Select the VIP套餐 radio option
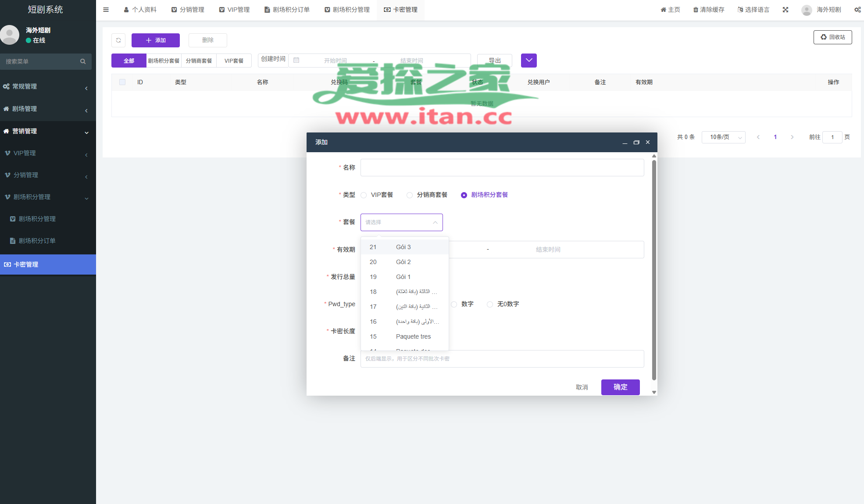The height and width of the screenshot is (504, 864). pyautogui.click(x=364, y=195)
